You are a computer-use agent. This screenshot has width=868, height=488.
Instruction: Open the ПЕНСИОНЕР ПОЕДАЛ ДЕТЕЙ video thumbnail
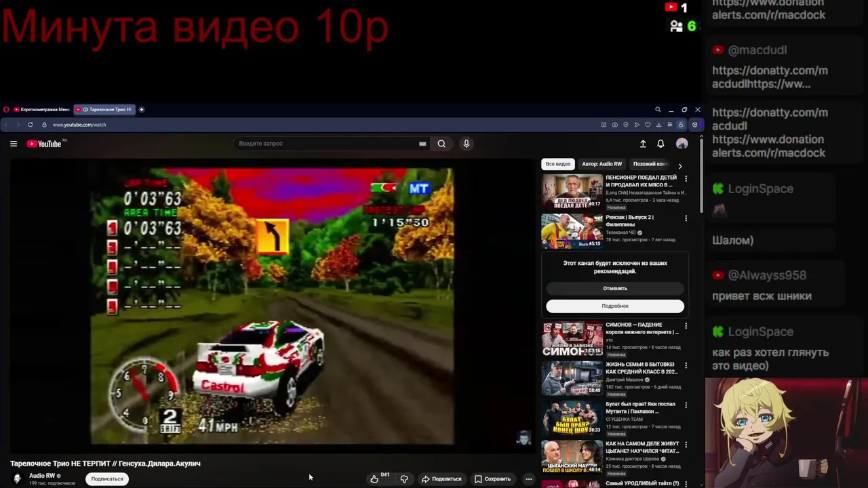(x=572, y=191)
